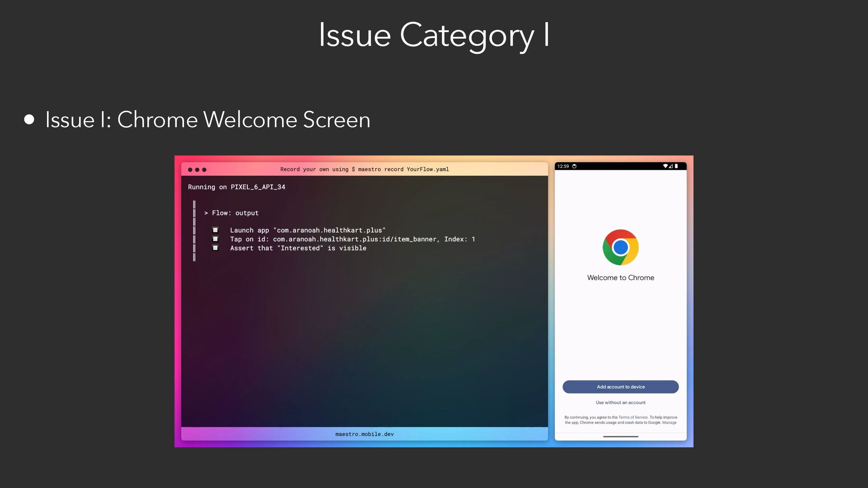Click the cellular signal icon
This screenshot has width=868, height=488.
click(671, 166)
